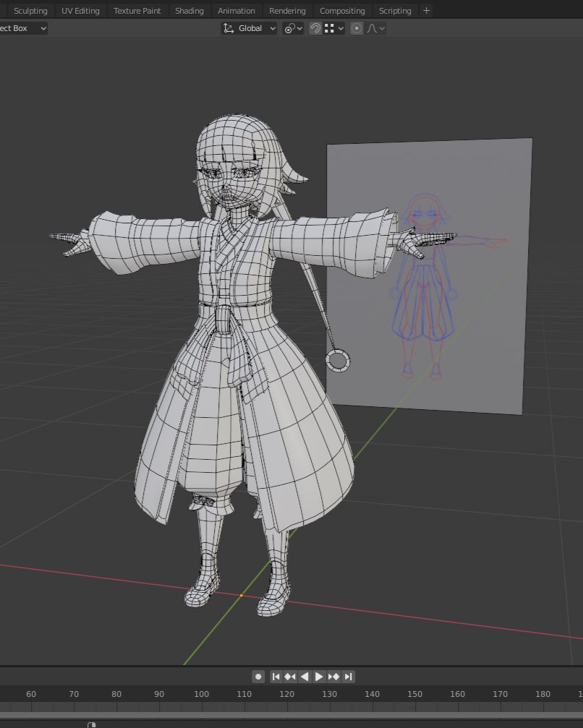This screenshot has width=583, height=728.
Task: Toggle the auto keying record button
Action: [x=258, y=677]
